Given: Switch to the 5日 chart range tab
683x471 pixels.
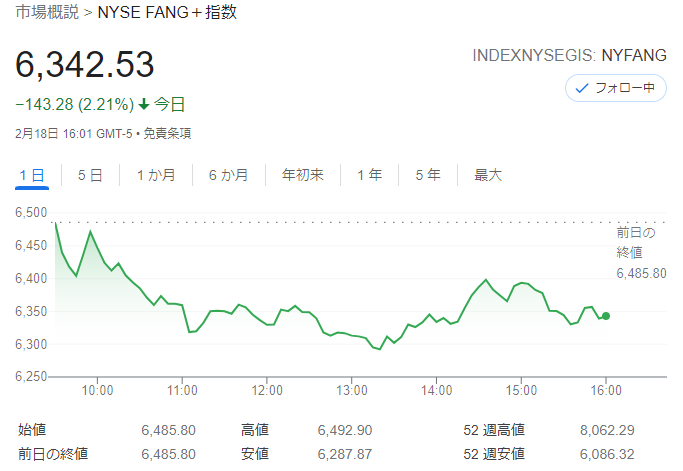Looking at the screenshot, I should (x=90, y=175).
